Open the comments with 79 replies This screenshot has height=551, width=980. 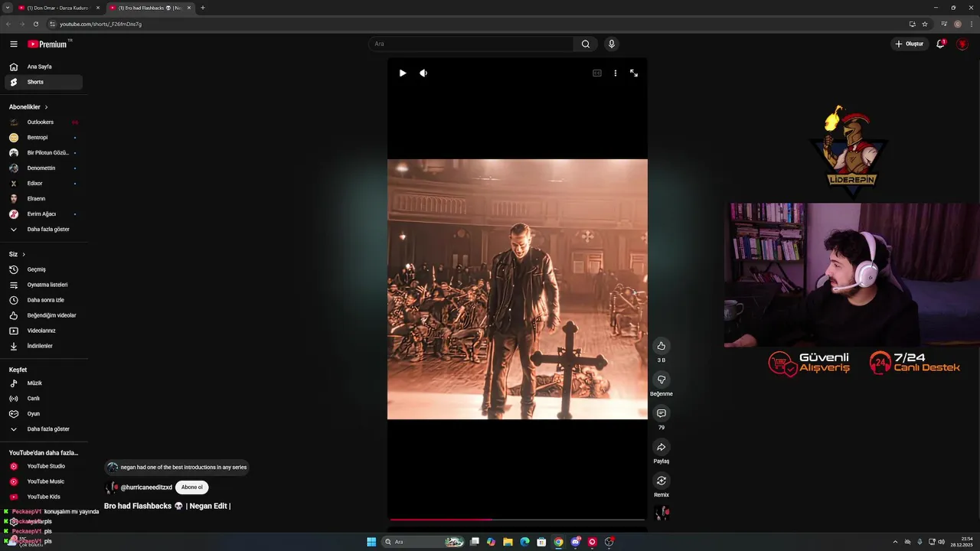point(661,413)
